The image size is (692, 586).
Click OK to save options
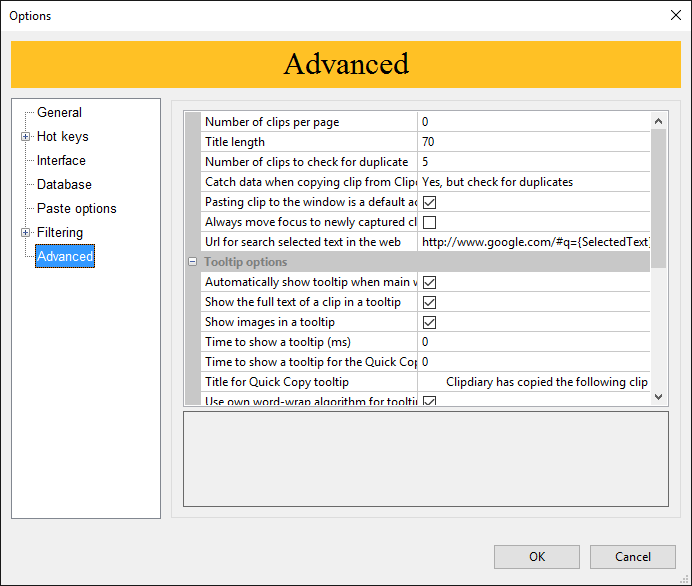537,557
